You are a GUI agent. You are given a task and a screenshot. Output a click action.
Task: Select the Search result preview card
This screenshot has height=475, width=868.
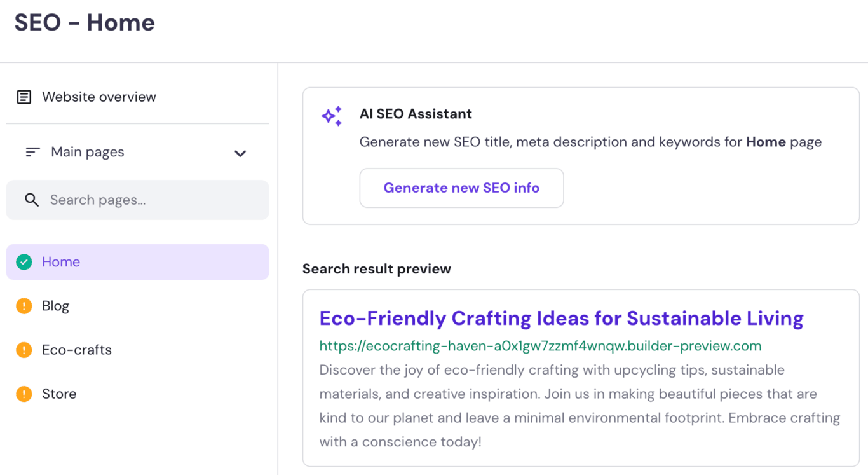coord(581,378)
